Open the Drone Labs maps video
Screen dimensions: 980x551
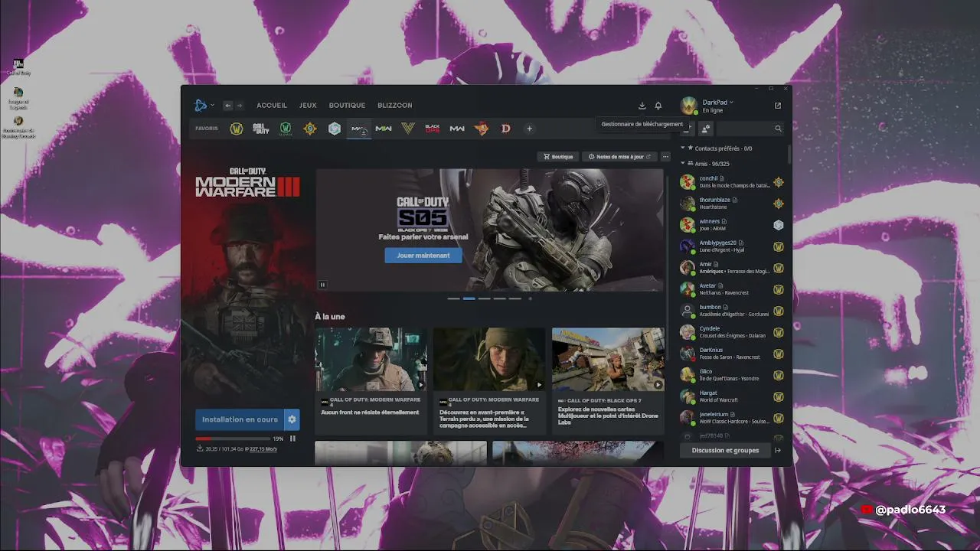tap(608, 380)
